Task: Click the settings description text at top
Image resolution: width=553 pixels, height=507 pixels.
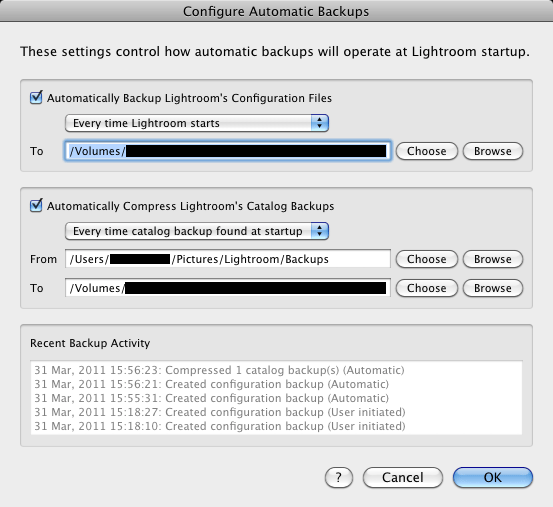Action: click(x=275, y=51)
